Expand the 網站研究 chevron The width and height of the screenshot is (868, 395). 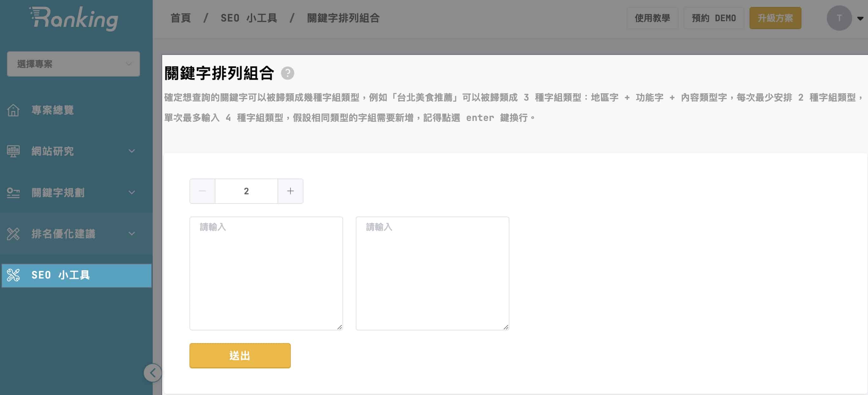click(132, 151)
